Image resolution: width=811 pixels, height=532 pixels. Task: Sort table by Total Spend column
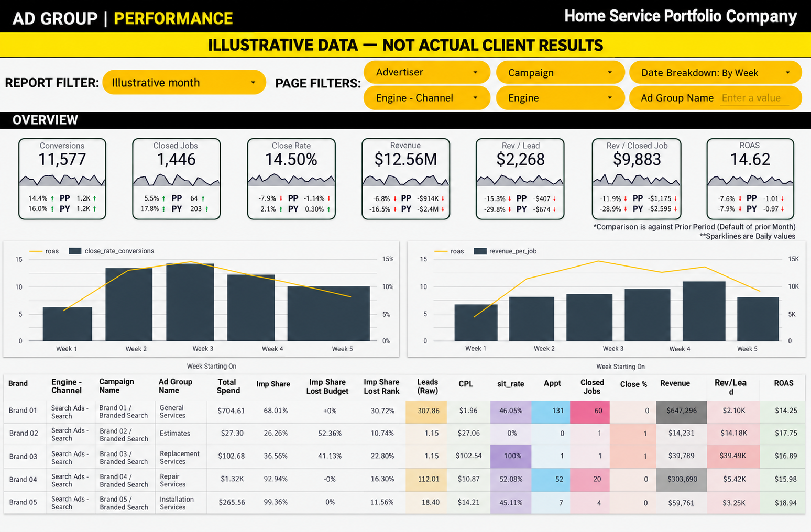pos(228,386)
